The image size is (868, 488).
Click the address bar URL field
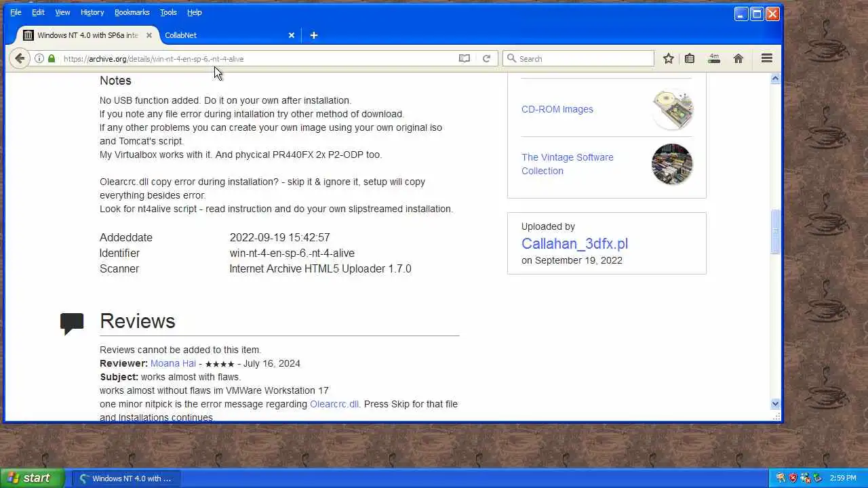[x=258, y=58]
